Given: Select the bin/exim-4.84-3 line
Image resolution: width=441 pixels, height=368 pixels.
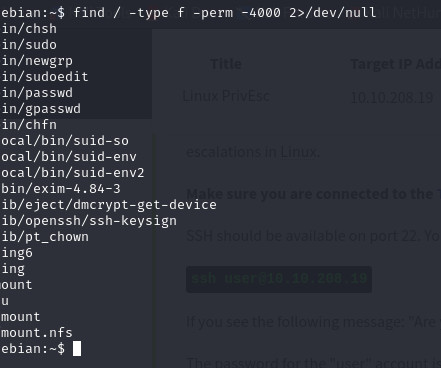Looking at the screenshot, I should pos(61,189).
